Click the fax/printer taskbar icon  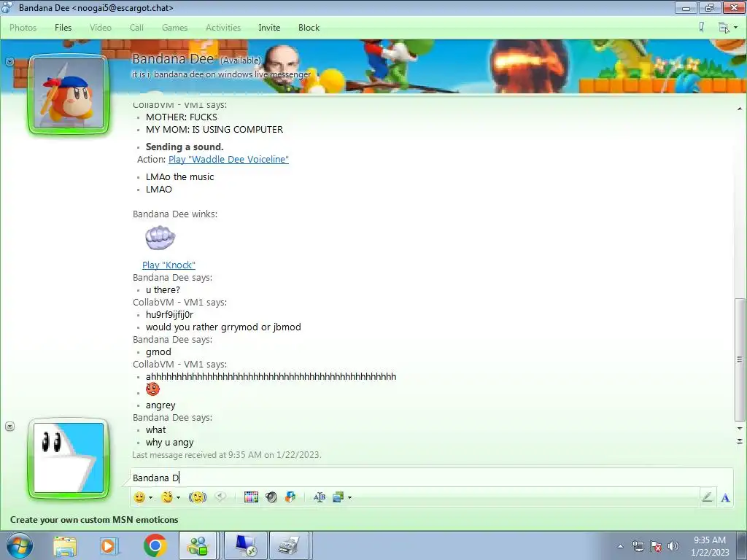coord(290,545)
